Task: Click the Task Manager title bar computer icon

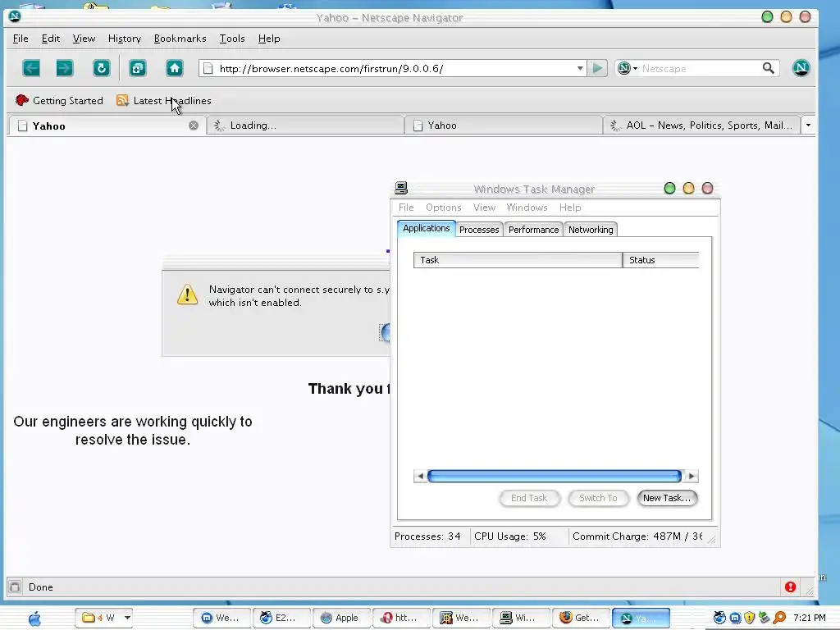Action: (401, 188)
